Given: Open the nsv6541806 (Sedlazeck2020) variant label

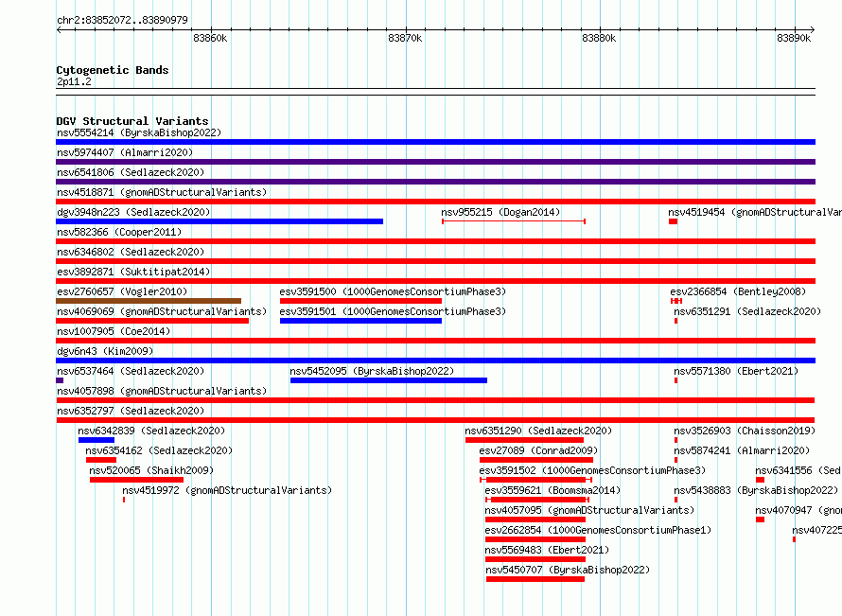Looking at the screenshot, I should tap(131, 172).
